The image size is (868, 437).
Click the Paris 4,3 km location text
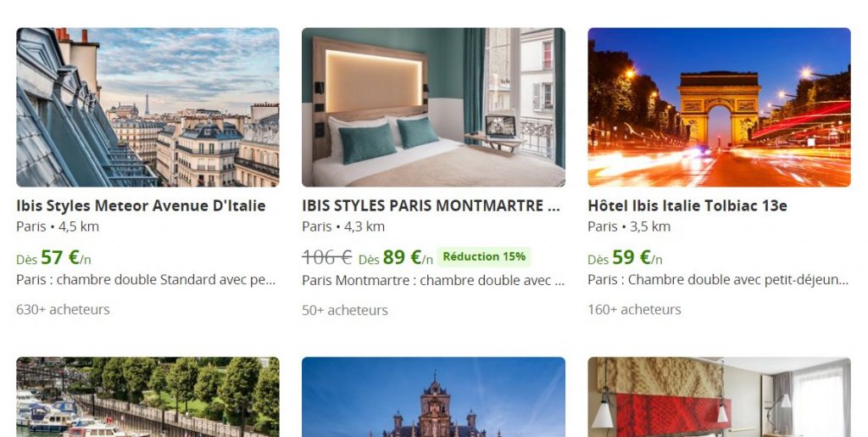click(343, 227)
